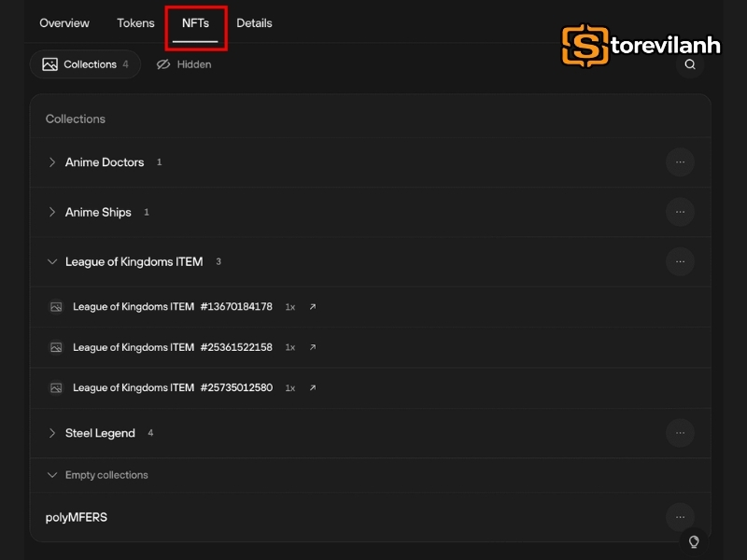Click the search magnifier icon
This screenshot has height=560, width=747.
click(x=690, y=64)
